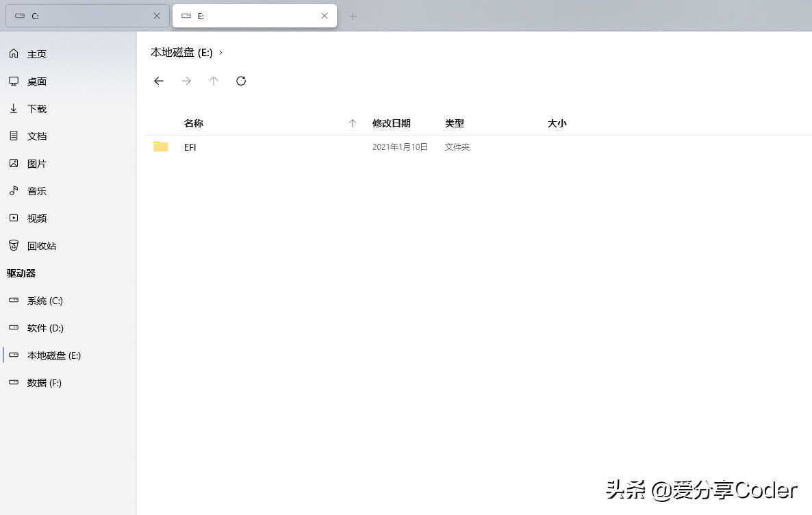The width and height of the screenshot is (812, 515).
Task: Click 本地磁盘 (E:) breadcrumb path
Action: (181, 53)
